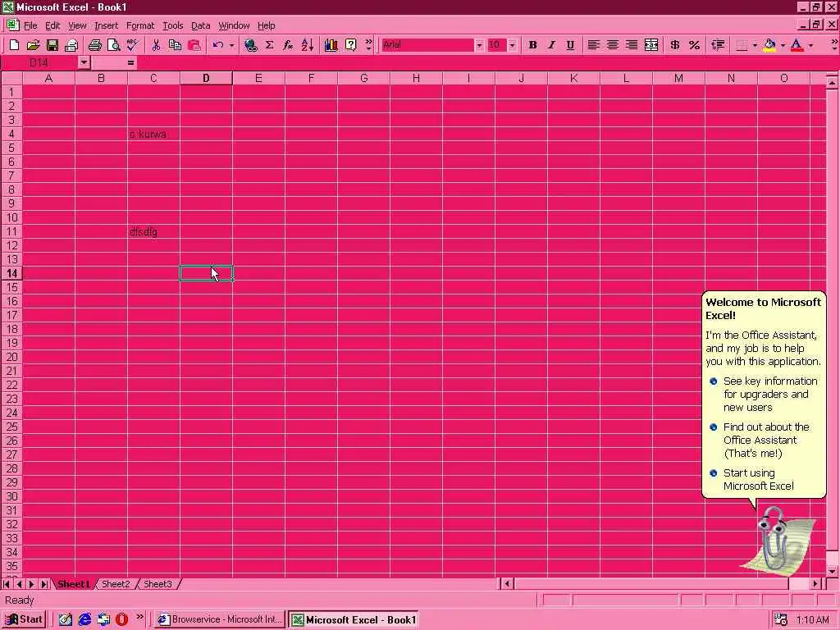Show more Formatting toolbar buttons chevron

[834, 45]
